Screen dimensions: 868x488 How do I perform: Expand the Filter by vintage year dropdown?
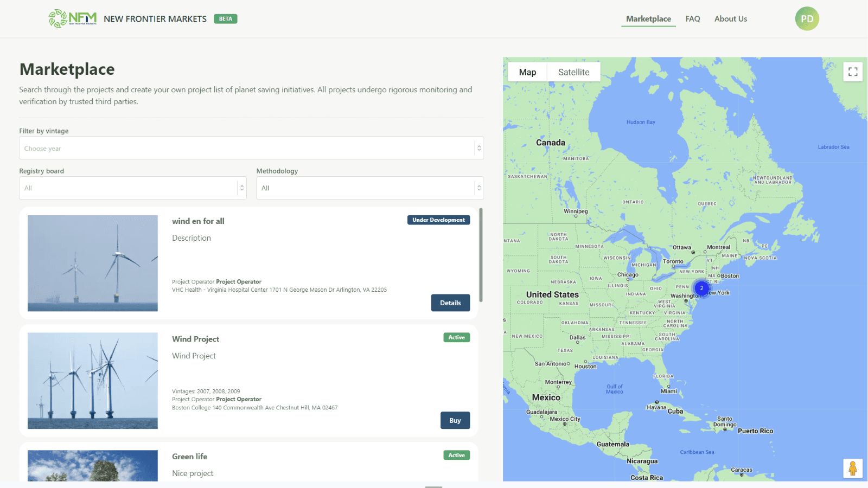pos(251,149)
